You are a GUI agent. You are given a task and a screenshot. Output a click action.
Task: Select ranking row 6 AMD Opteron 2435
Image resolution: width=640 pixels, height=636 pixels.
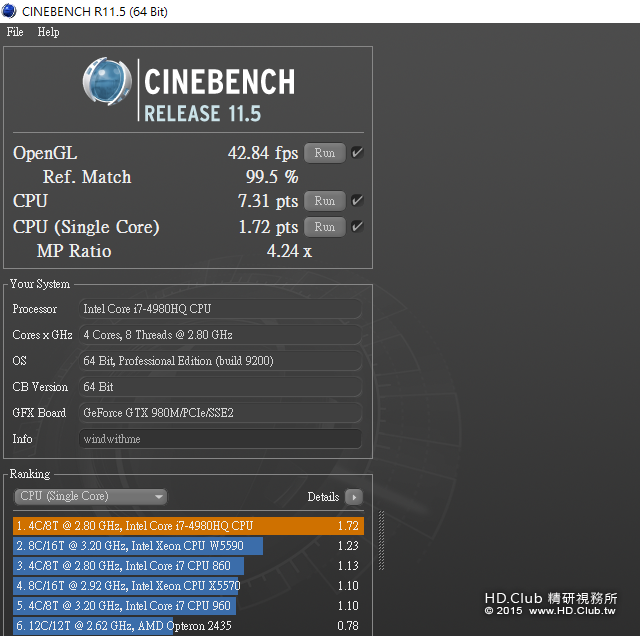(188, 626)
